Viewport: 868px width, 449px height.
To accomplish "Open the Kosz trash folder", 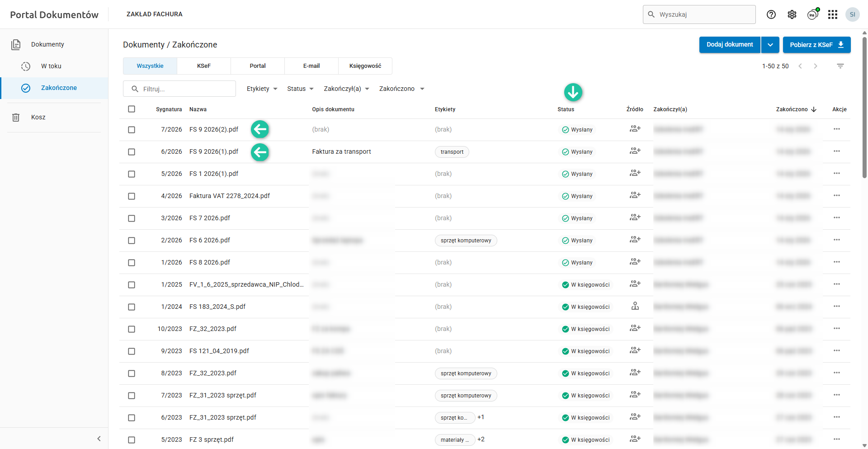I will [x=38, y=117].
